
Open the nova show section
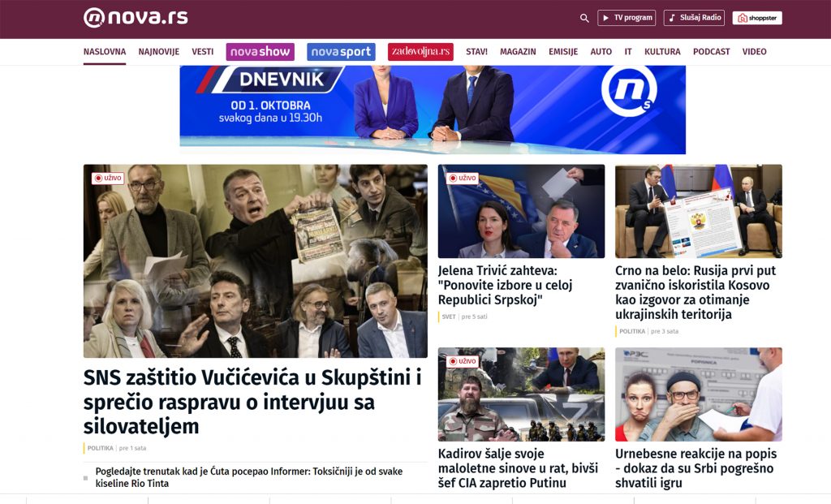tap(260, 52)
